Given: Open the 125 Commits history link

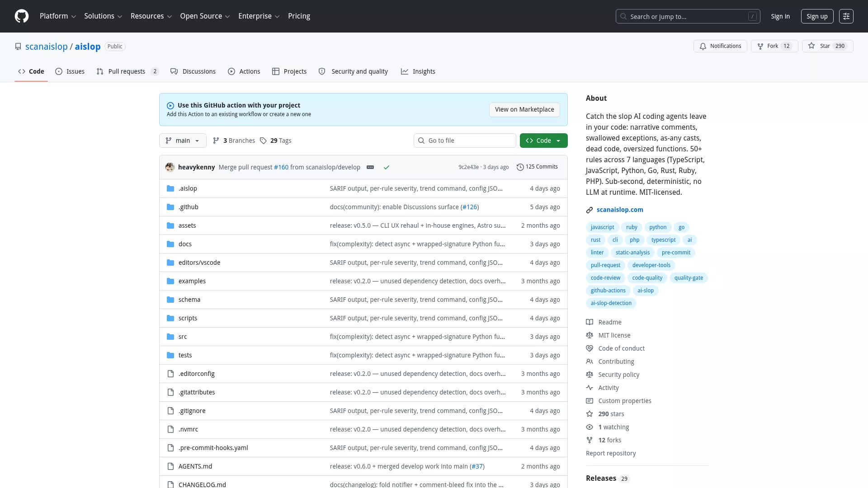Looking at the screenshot, I should [537, 167].
